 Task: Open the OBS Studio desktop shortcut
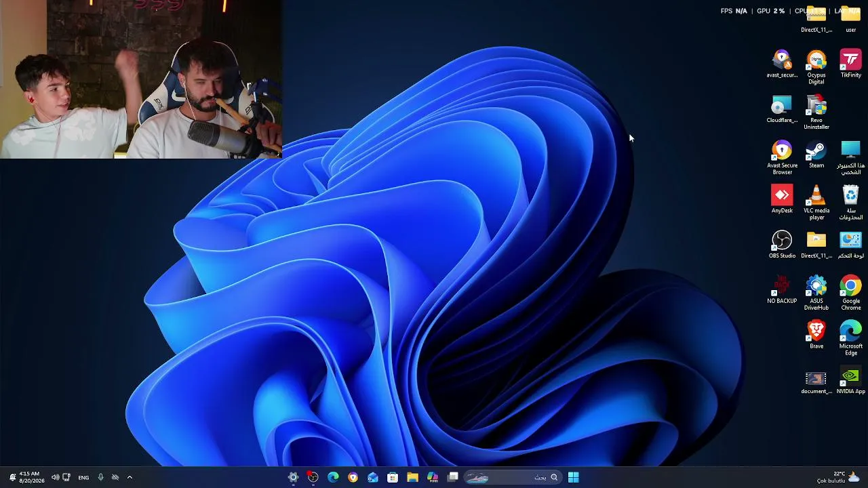click(782, 245)
